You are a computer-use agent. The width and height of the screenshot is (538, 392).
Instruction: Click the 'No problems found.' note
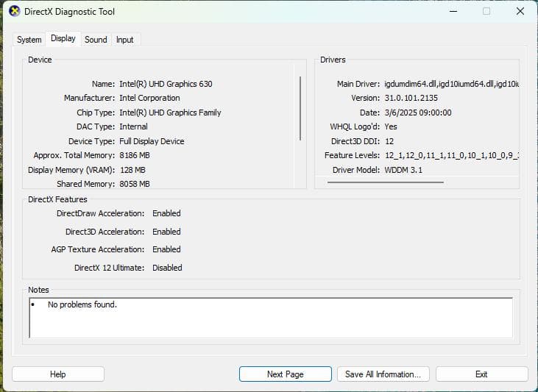(x=82, y=304)
